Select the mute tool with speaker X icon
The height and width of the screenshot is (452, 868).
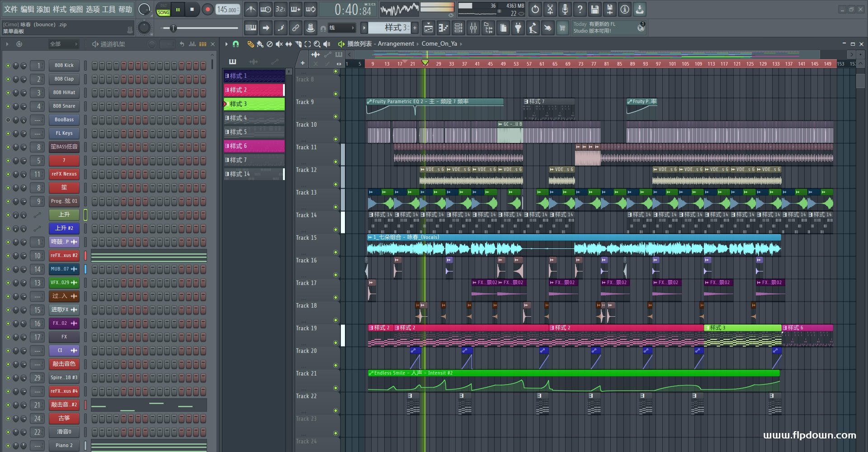pos(279,44)
